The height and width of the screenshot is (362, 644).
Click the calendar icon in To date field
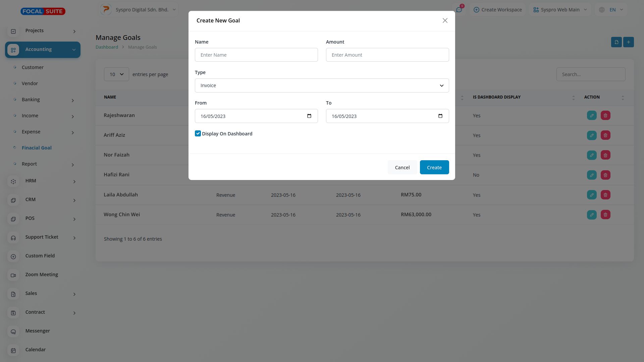[440, 116]
